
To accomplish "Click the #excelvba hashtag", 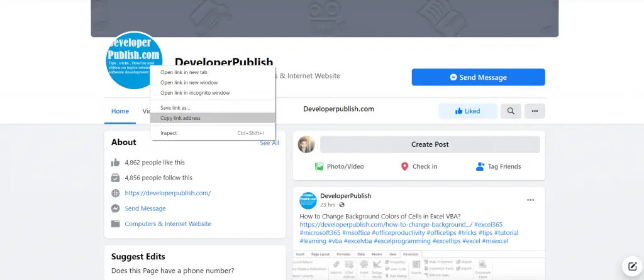I will [x=358, y=241].
